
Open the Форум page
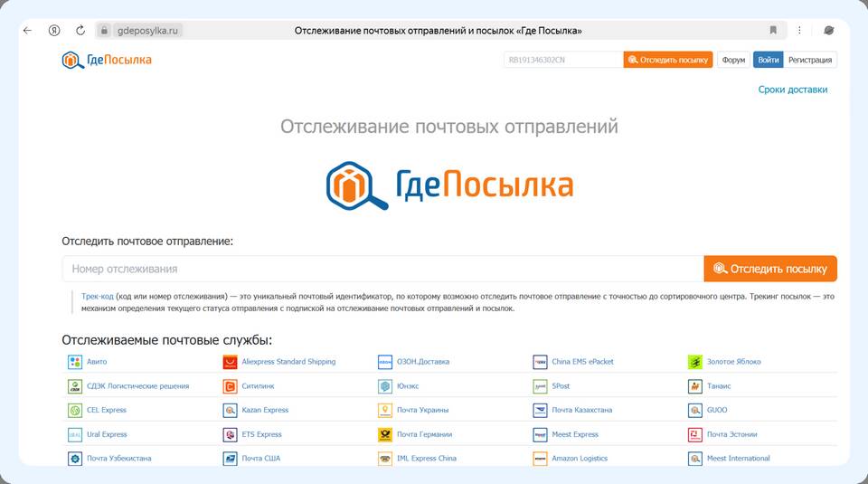[733, 60]
